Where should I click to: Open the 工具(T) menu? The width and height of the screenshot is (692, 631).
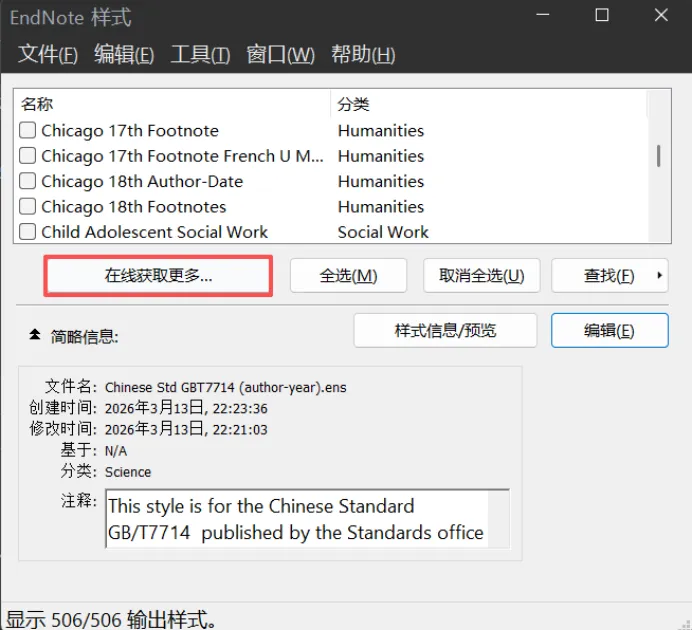coord(200,55)
